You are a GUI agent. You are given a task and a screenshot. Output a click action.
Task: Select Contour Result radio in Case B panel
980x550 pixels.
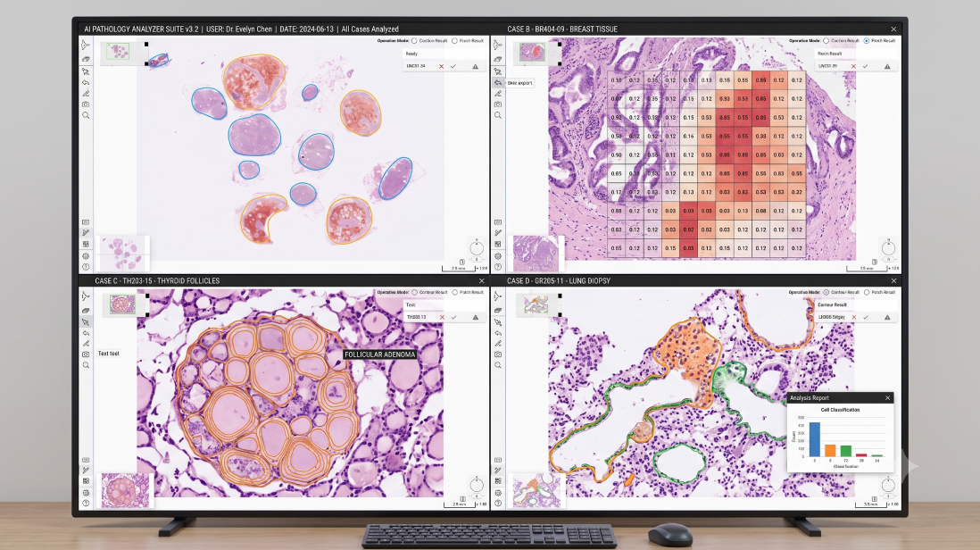[826, 41]
